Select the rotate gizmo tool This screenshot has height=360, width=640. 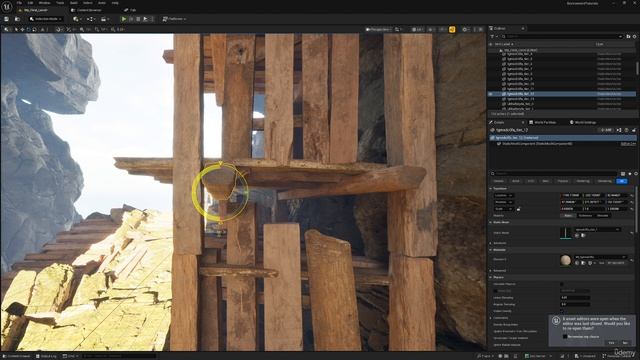click(x=28, y=29)
